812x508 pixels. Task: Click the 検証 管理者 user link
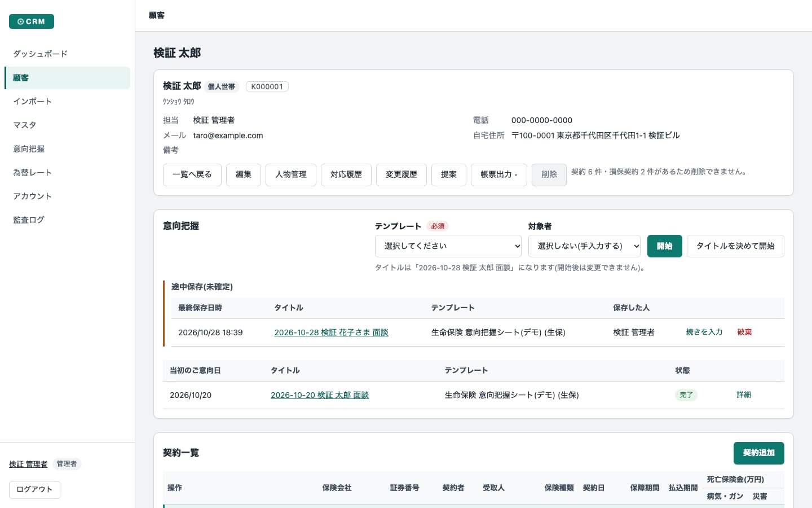point(28,464)
